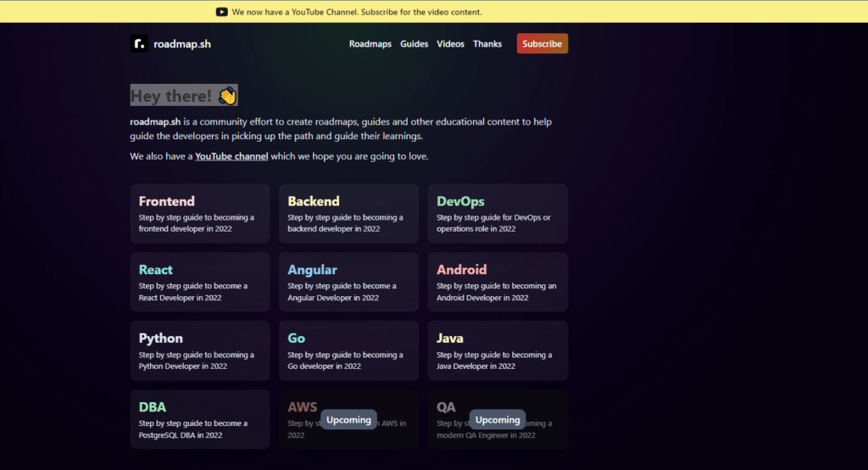Click the YouTube channel announcement banner text
The image size is (868, 470).
pos(358,12)
